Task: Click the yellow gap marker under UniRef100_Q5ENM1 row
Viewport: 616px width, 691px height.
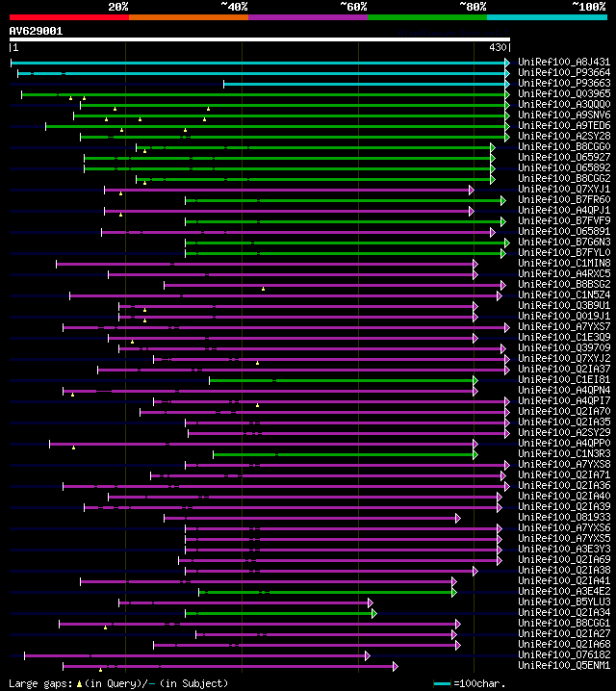Action: coord(100,670)
